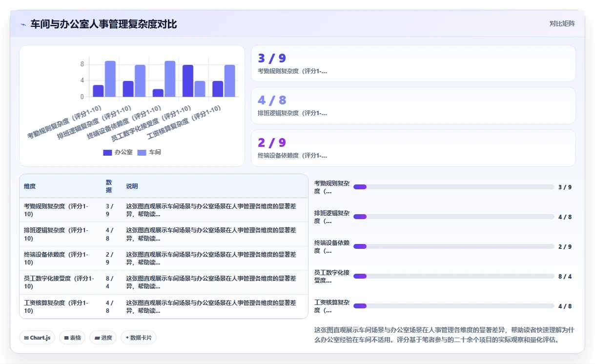
Task: Click the icon inside the Chart.js chip
Action: (26, 338)
